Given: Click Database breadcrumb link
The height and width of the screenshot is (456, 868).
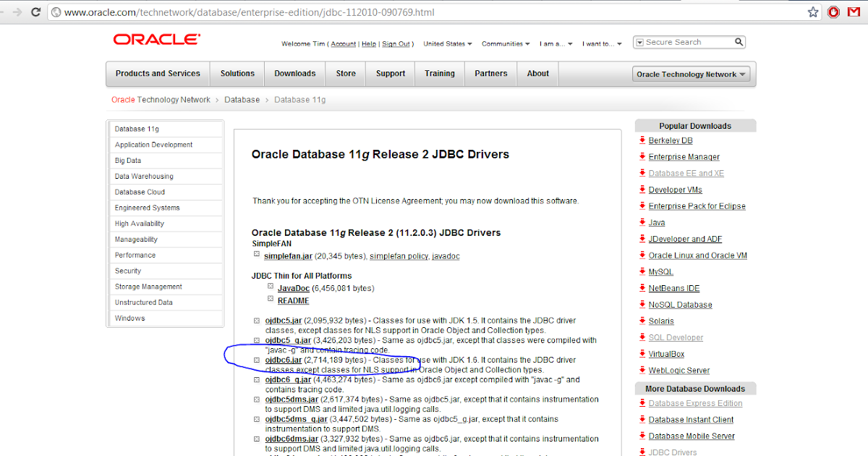Looking at the screenshot, I should pos(242,100).
